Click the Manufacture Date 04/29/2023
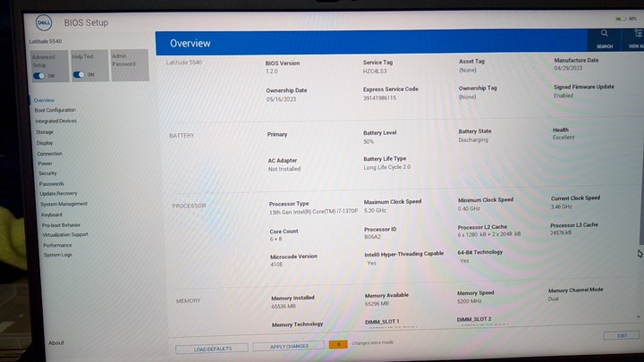The width and height of the screenshot is (644, 362). click(x=568, y=68)
